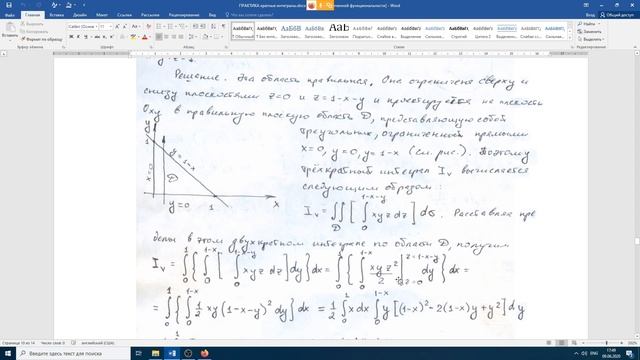This screenshot has height=360, width=640.
Task: Open the Макет ribbon tab
Action: pyautogui.click(x=102, y=15)
